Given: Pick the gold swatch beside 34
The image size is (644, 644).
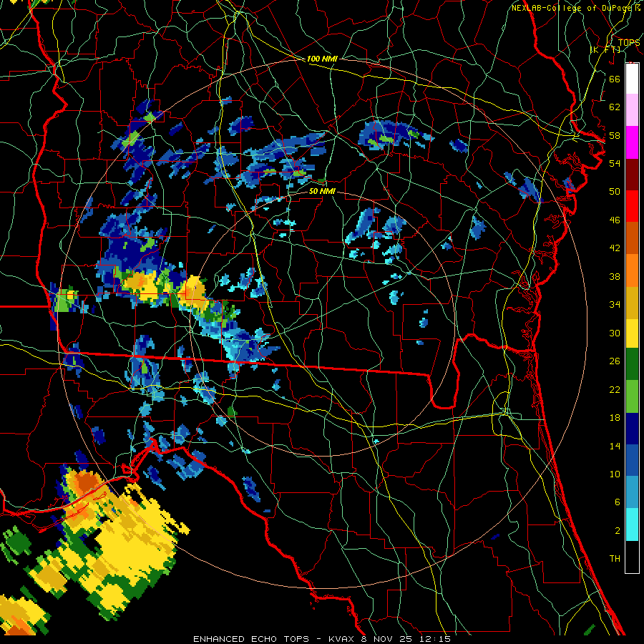Looking at the screenshot, I should pos(632,303).
